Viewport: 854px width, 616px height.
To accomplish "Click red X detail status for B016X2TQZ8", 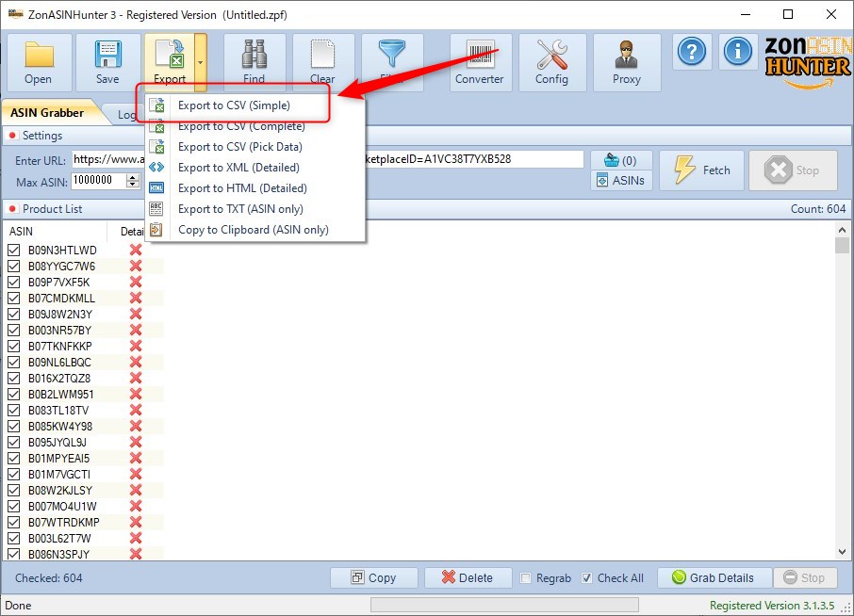I will click(x=136, y=379).
